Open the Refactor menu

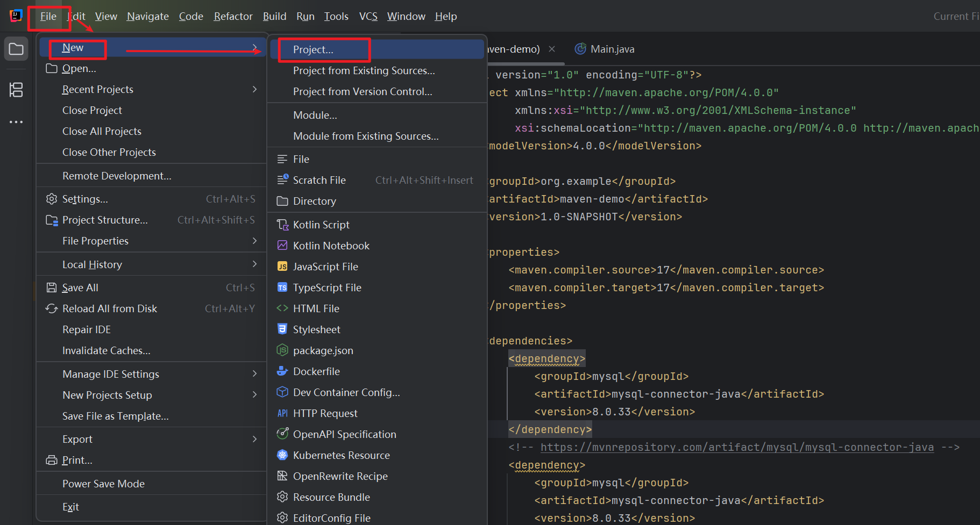point(233,17)
